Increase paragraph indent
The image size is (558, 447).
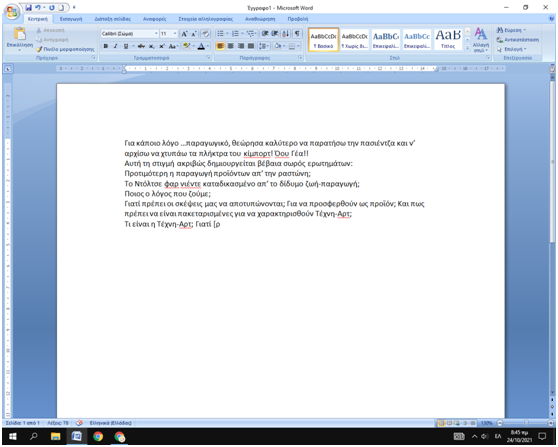pos(275,34)
